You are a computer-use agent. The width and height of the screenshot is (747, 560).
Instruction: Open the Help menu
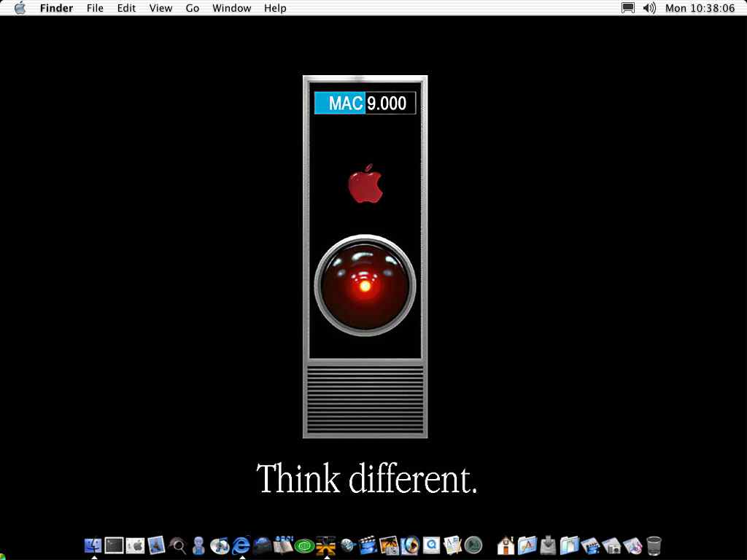click(x=275, y=8)
